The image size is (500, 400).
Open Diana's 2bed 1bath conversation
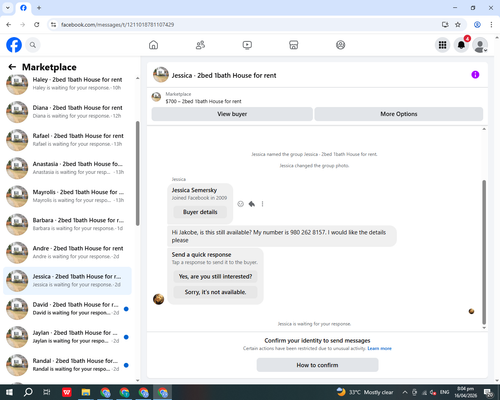[x=67, y=112]
